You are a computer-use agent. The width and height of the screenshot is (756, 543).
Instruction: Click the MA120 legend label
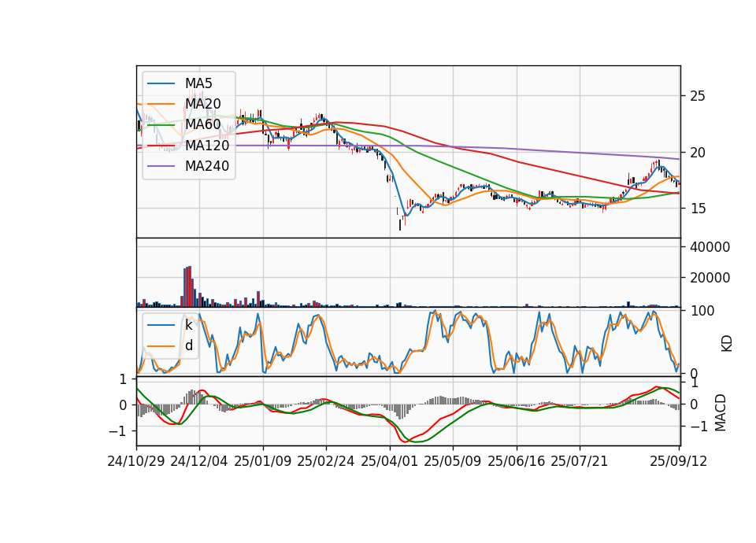pyautogui.click(x=207, y=145)
